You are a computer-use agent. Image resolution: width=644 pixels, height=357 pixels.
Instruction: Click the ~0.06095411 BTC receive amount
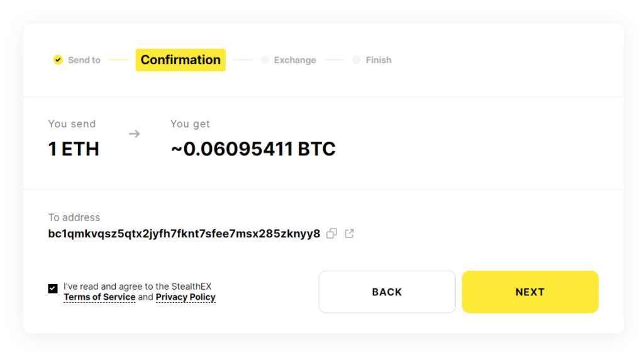tap(253, 149)
